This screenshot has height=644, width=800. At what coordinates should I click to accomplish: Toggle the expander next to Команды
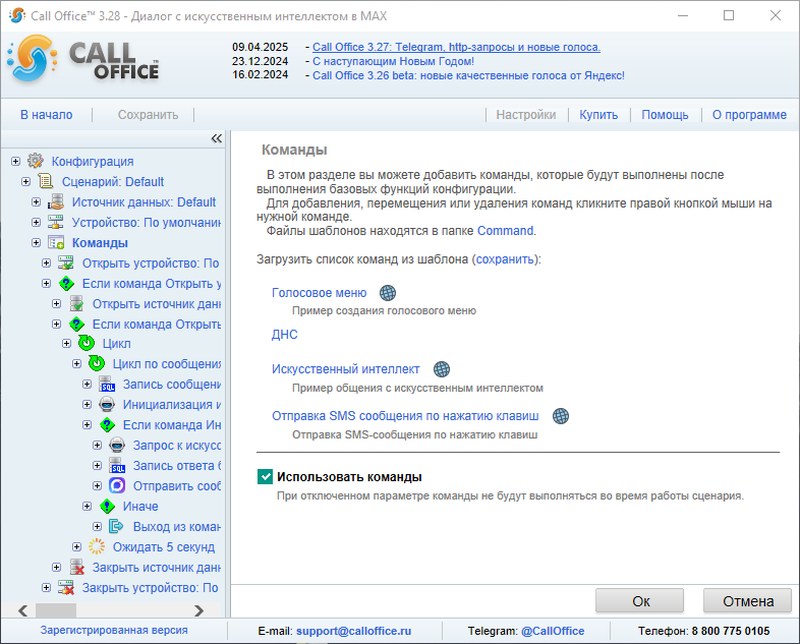[36, 242]
